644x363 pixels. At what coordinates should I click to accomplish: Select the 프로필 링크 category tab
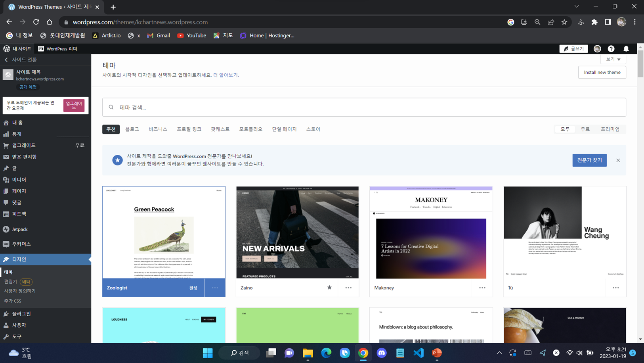[x=189, y=129]
